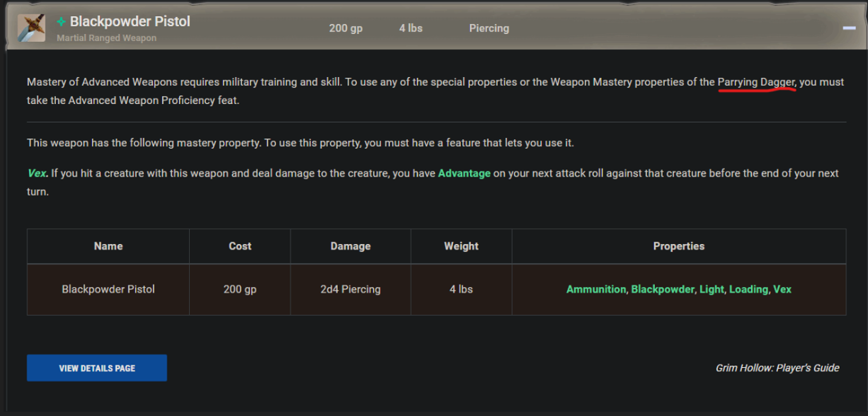868x416 pixels.
Task: Click the Light property link
Action: (712, 289)
